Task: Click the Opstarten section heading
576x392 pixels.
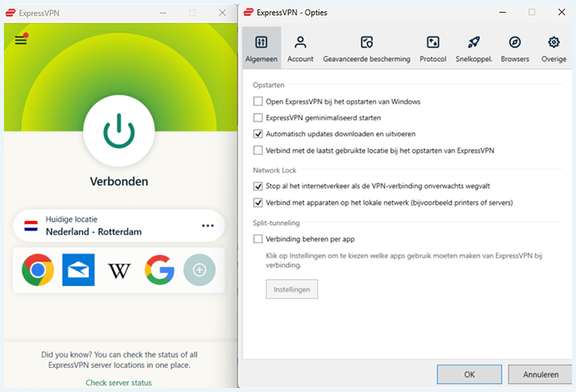Action: pos(269,85)
